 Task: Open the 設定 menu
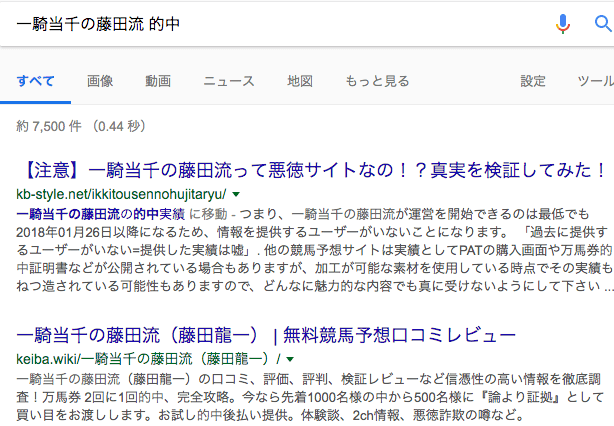(x=533, y=81)
